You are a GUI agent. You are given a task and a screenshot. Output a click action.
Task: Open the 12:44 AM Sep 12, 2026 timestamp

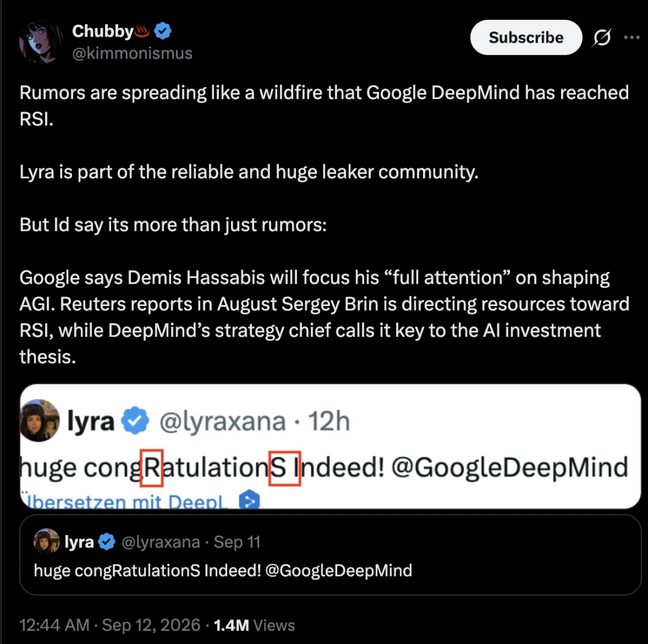pyautogui.click(x=110, y=625)
